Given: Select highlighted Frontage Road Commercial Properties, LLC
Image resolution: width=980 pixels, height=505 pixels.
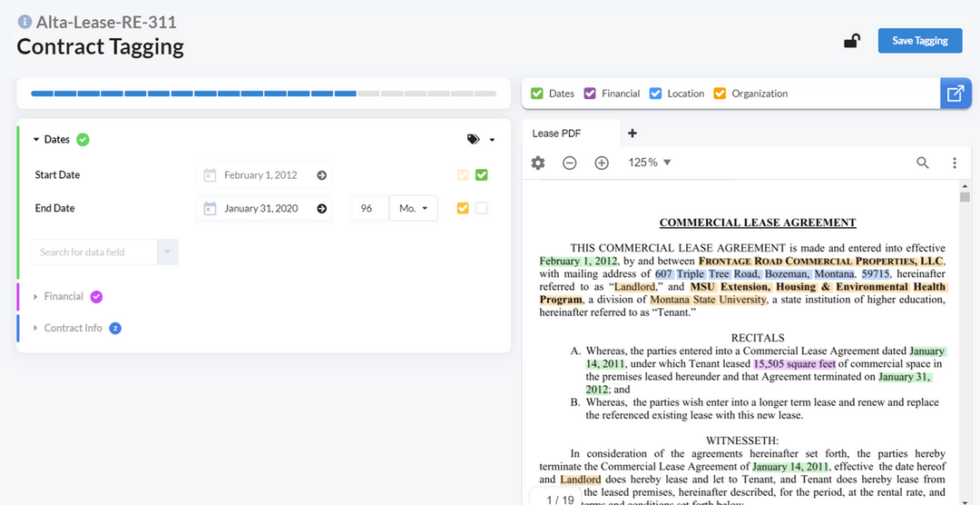Looking at the screenshot, I should (x=821, y=261).
